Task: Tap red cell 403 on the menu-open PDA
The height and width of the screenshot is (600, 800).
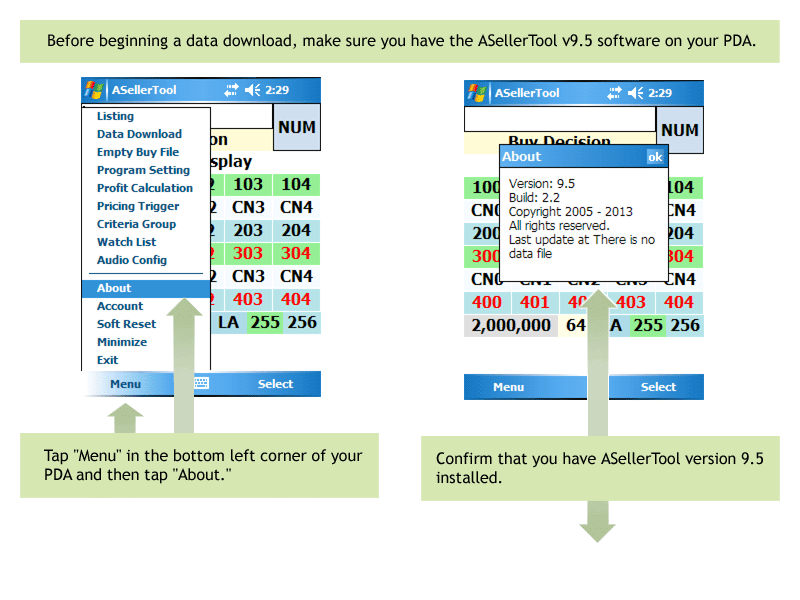Action: pyautogui.click(x=248, y=299)
